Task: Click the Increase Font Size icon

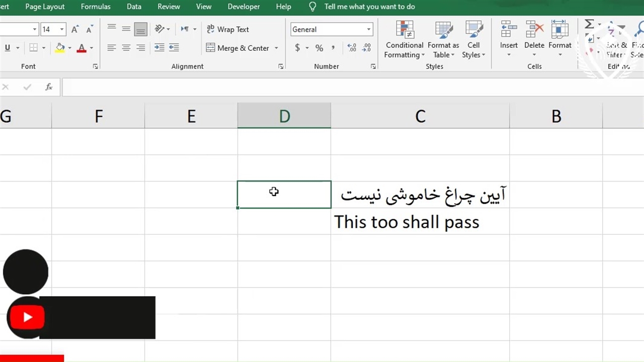Action: coord(75,29)
